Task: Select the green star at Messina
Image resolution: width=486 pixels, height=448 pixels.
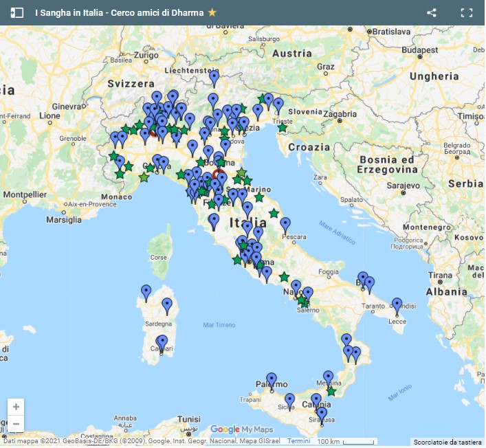Action: coord(331,391)
